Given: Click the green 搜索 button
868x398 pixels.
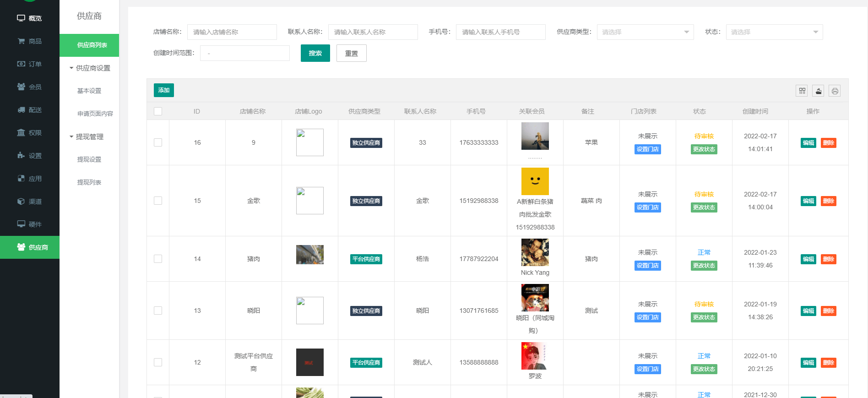Looking at the screenshot, I should coord(315,53).
